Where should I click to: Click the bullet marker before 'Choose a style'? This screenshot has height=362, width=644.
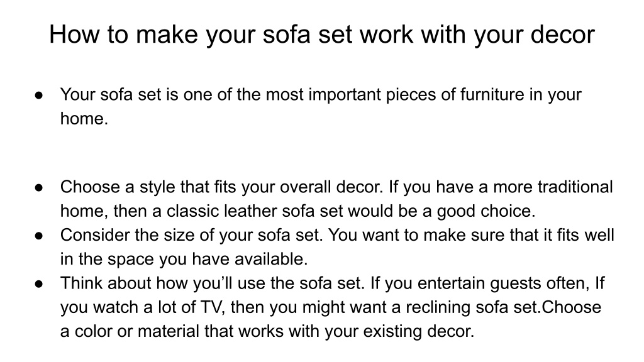39,188
